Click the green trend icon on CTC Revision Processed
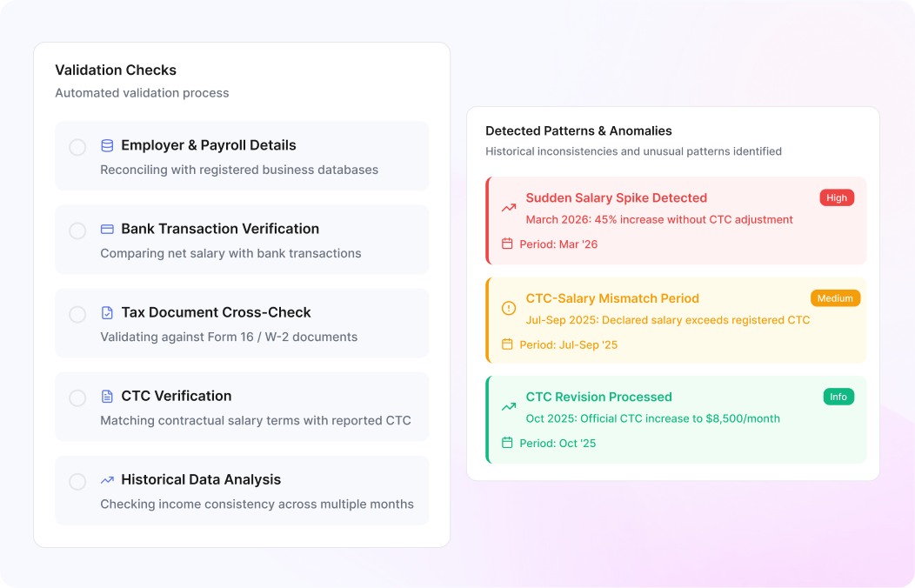 click(509, 406)
